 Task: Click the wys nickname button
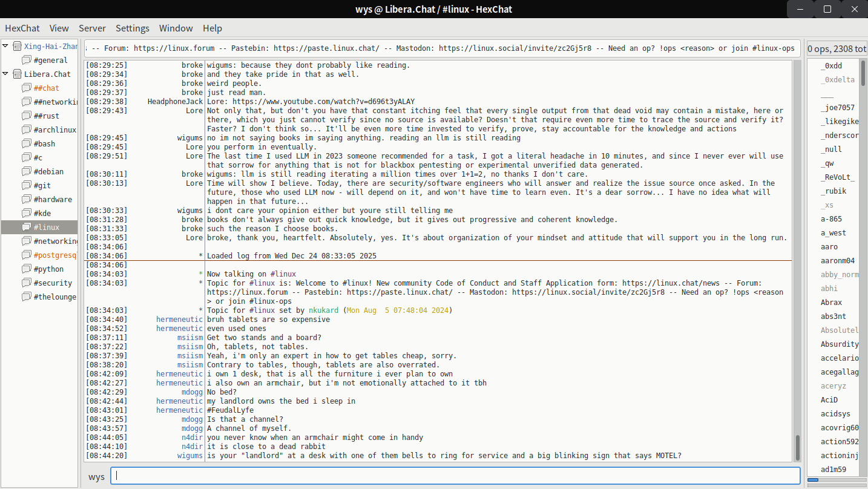[x=96, y=477]
